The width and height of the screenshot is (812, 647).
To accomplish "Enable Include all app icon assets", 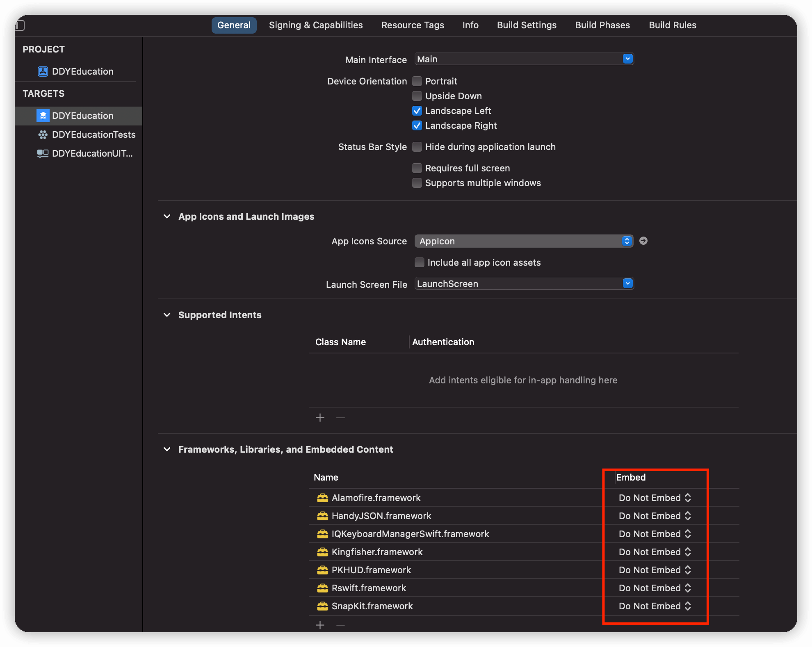I will (x=417, y=262).
